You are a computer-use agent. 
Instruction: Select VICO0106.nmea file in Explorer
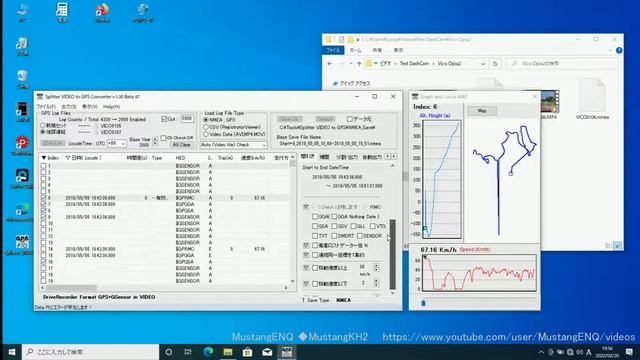(592, 99)
